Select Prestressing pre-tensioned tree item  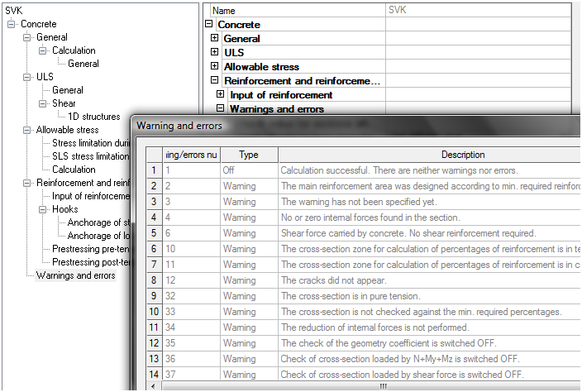tap(91, 249)
